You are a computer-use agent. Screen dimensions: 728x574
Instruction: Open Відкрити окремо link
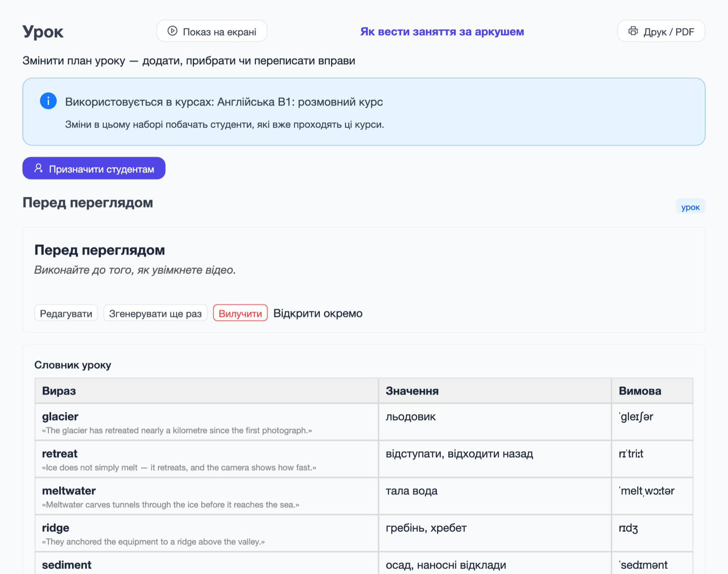tap(318, 313)
